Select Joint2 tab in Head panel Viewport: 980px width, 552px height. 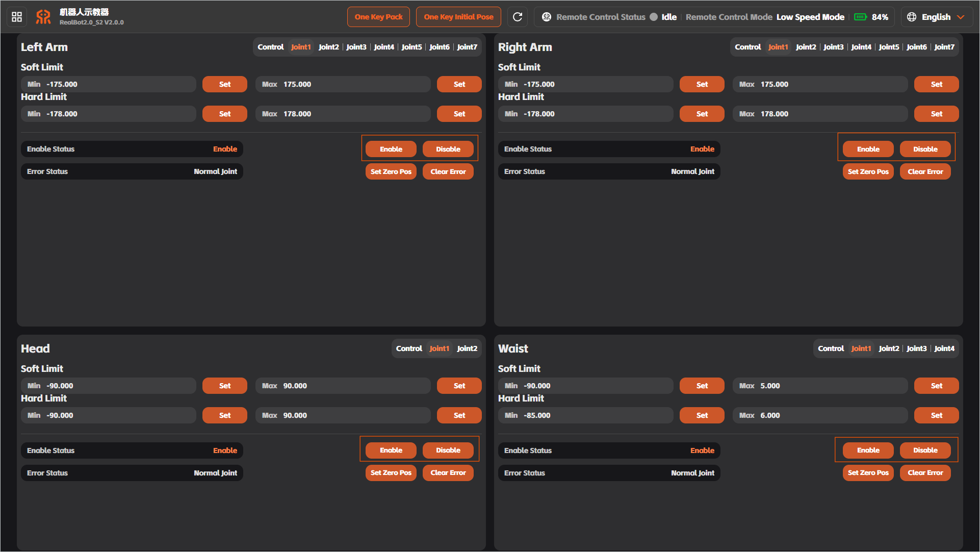467,348
